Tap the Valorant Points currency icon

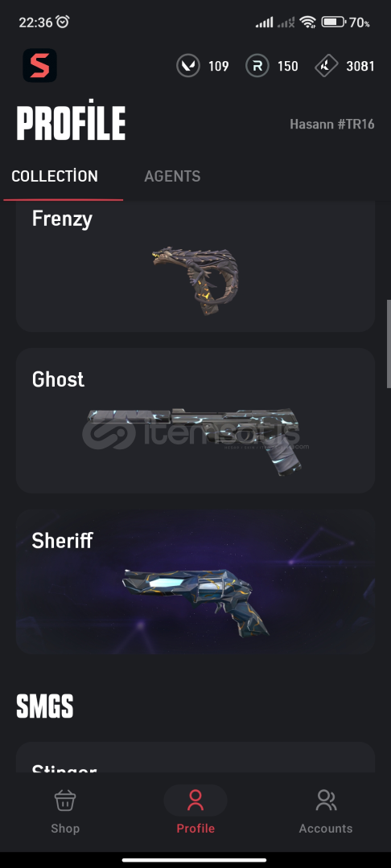[x=188, y=66]
